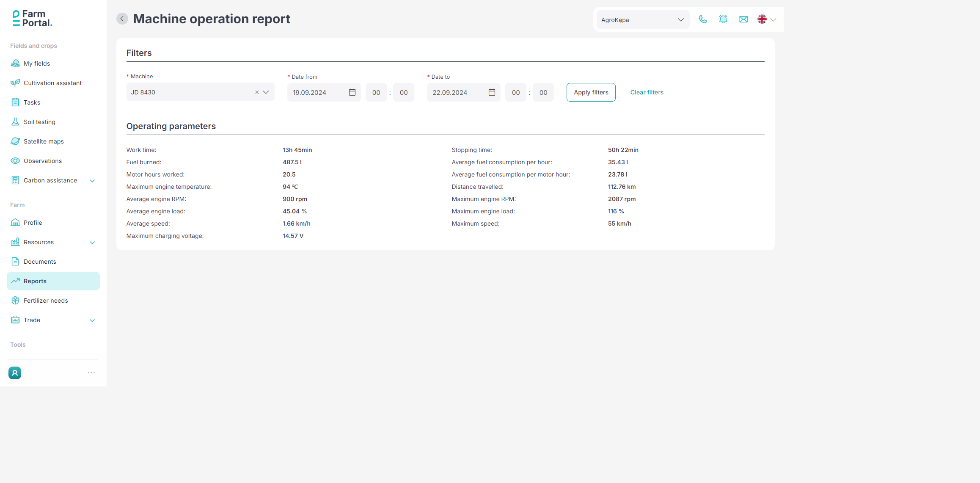This screenshot has width=980, height=483.
Task: Click the Observations eye icon
Action: [x=15, y=161]
